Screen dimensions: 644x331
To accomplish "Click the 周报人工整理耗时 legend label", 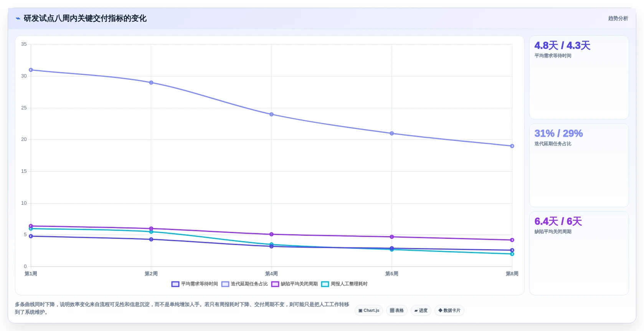I will [x=349, y=284].
